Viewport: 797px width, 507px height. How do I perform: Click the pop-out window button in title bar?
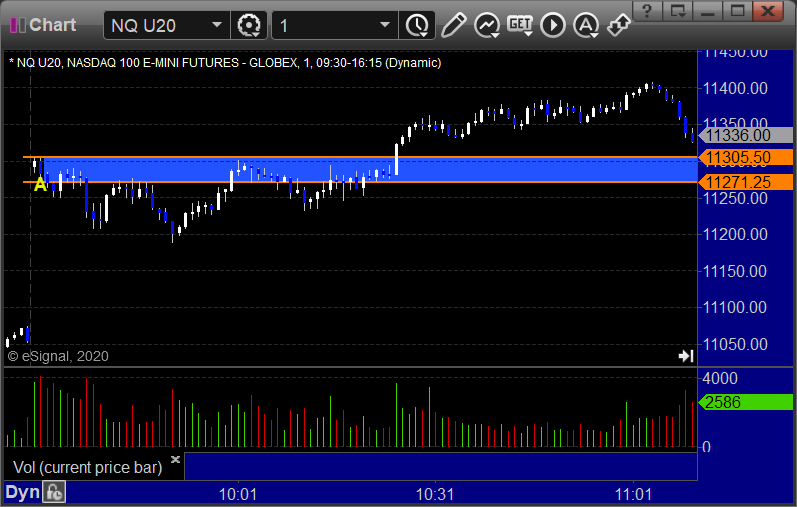pyautogui.click(x=678, y=11)
